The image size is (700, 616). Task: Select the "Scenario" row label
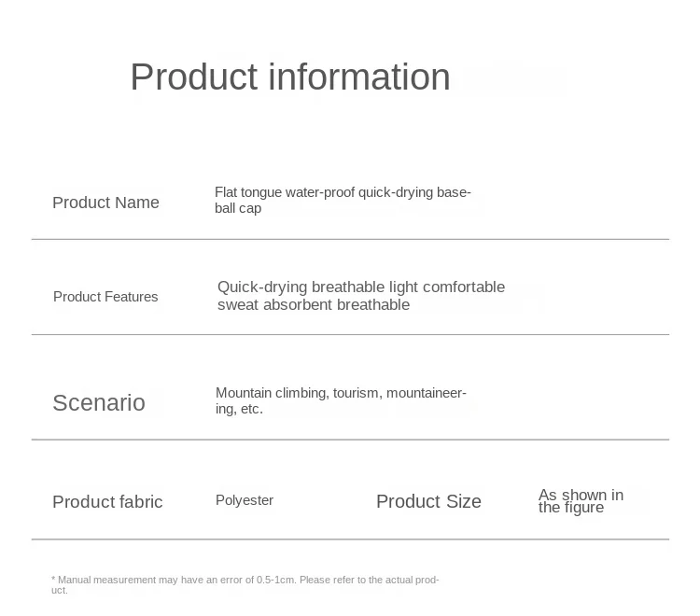coord(98,402)
